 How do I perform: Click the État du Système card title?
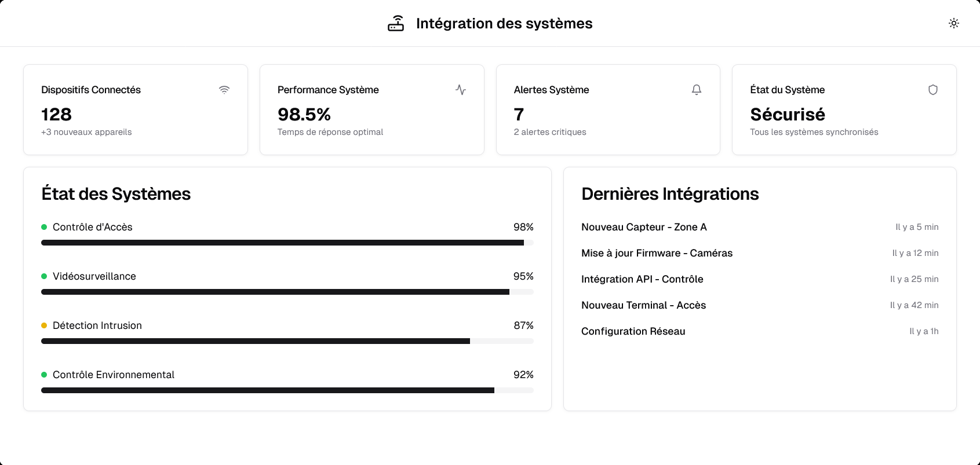787,90
